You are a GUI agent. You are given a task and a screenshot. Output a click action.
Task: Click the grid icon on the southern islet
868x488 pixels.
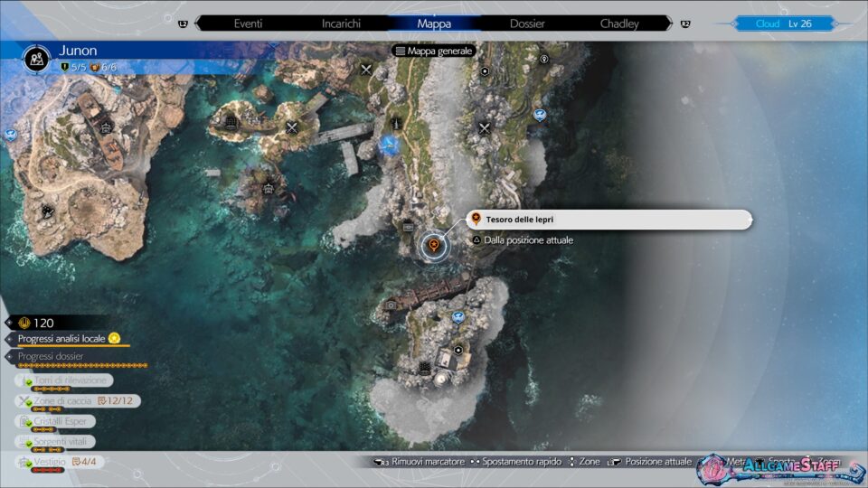point(425,368)
